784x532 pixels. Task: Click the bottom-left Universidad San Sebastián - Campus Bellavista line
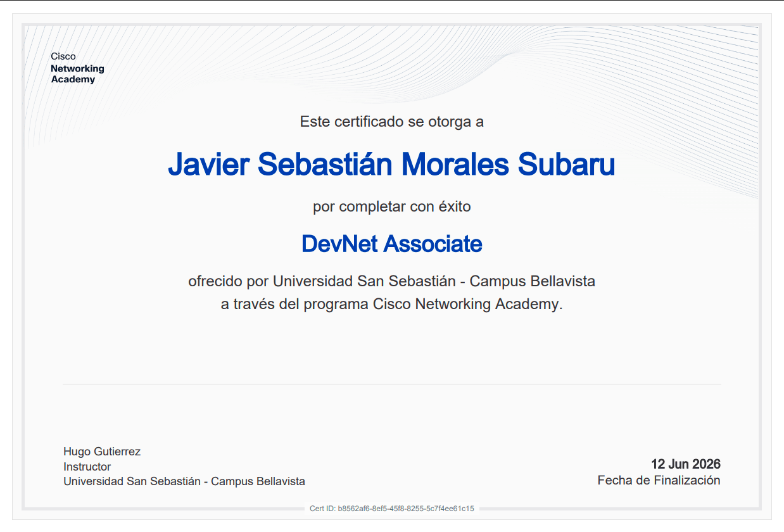[x=184, y=481]
